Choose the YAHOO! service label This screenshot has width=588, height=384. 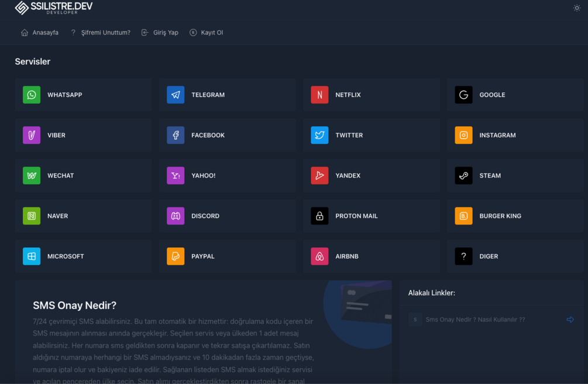pyautogui.click(x=204, y=176)
